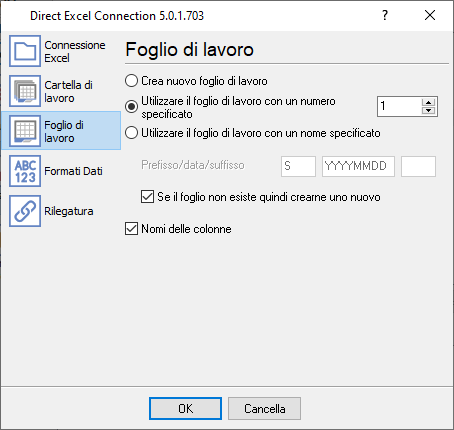Click the Prefisso/data/suffisso label
The width and height of the screenshot is (454, 430).
[x=193, y=165]
